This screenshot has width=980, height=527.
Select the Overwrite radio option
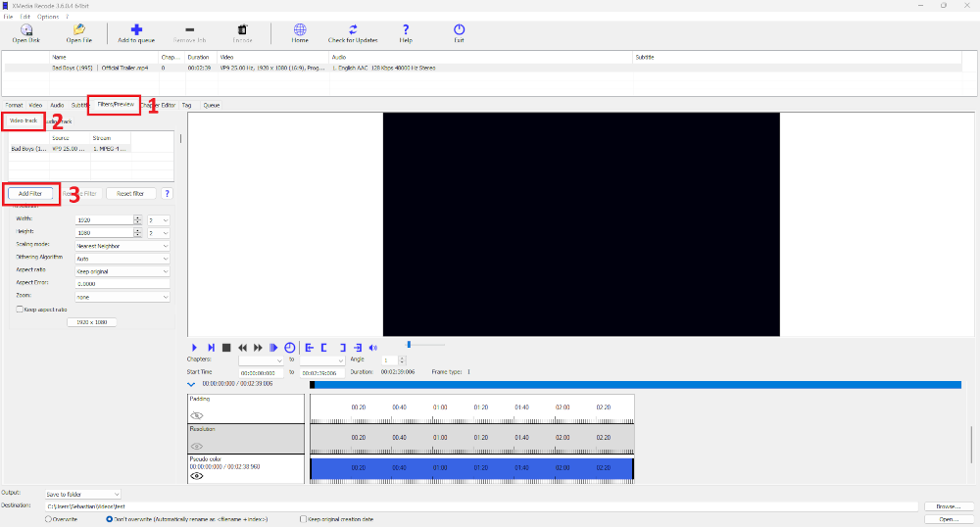coord(49,519)
